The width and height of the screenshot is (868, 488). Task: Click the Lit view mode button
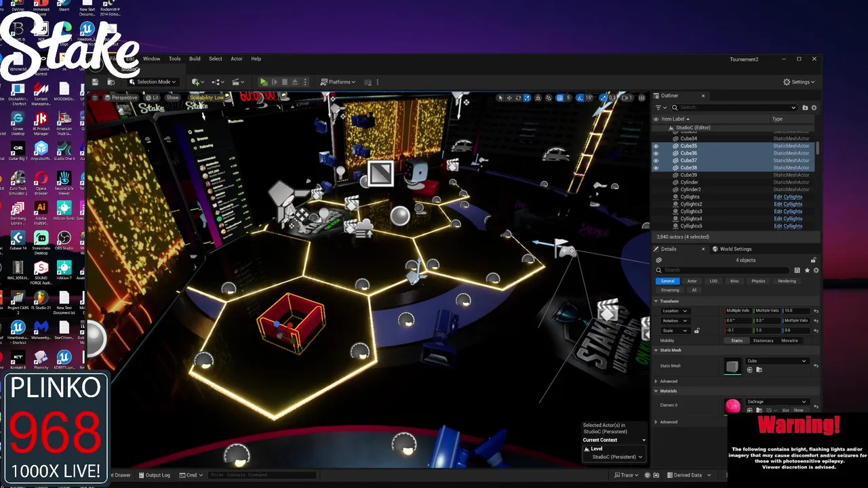click(152, 98)
